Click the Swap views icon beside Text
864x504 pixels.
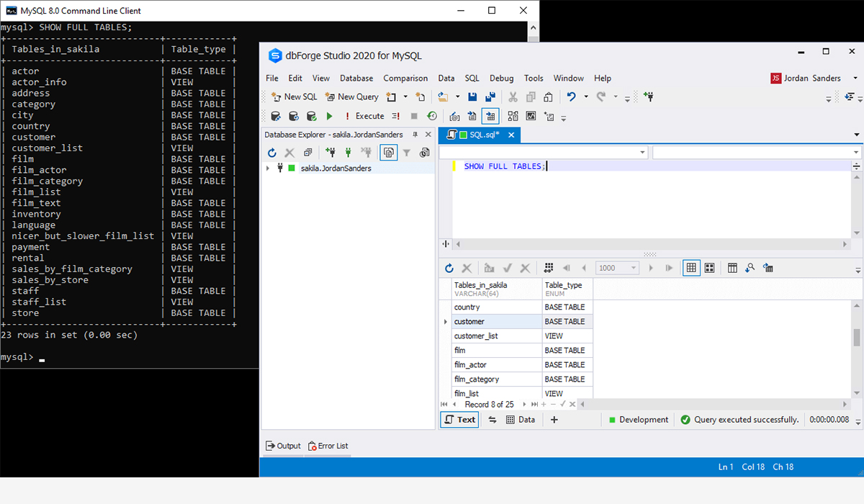coord(492,420)
